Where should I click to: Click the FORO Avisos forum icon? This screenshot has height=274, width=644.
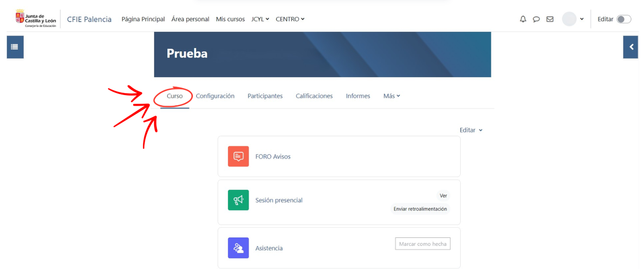click(238, 156)
